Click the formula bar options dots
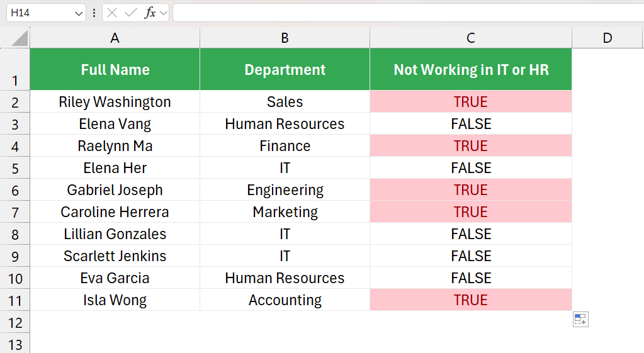 click(x=94, y=13)
